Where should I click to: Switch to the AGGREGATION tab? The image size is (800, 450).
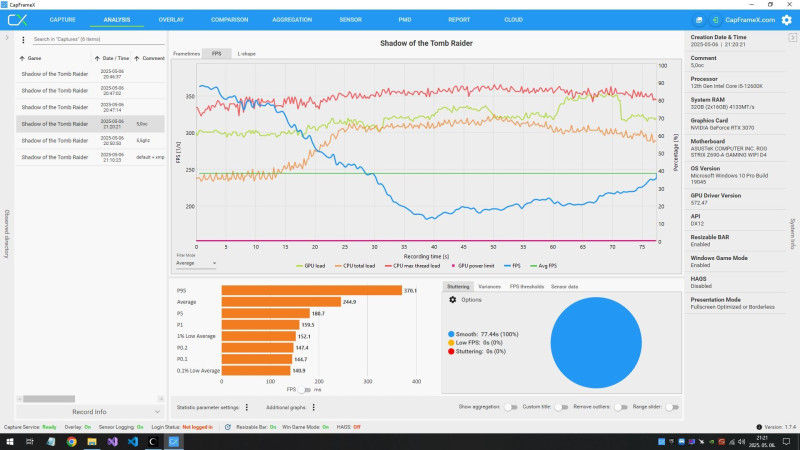(x=292, y=20)
